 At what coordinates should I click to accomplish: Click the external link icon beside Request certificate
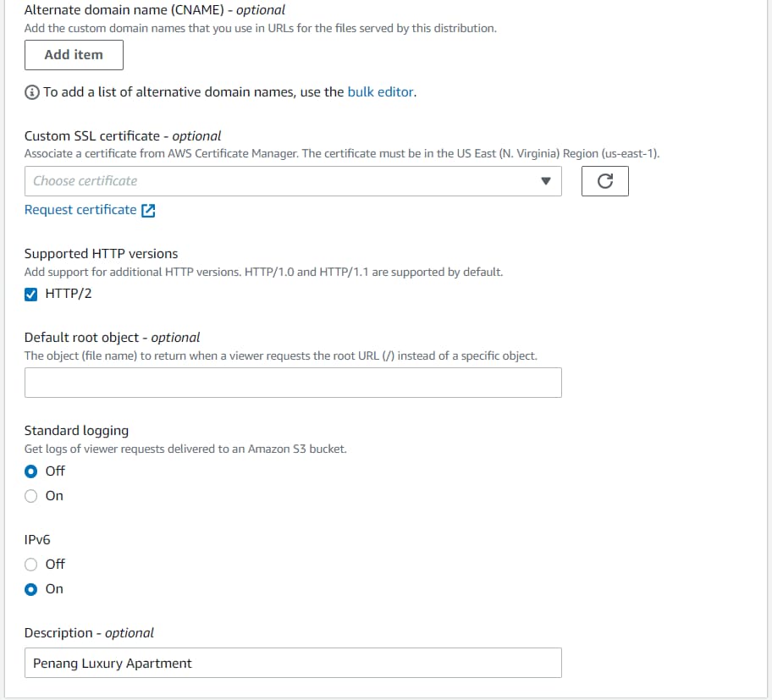tap(148, 211)
